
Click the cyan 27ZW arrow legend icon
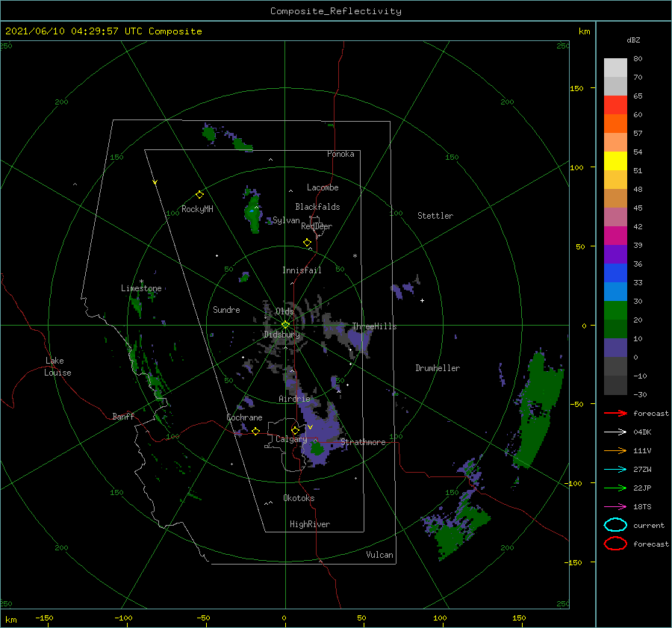tap(615, 470)
